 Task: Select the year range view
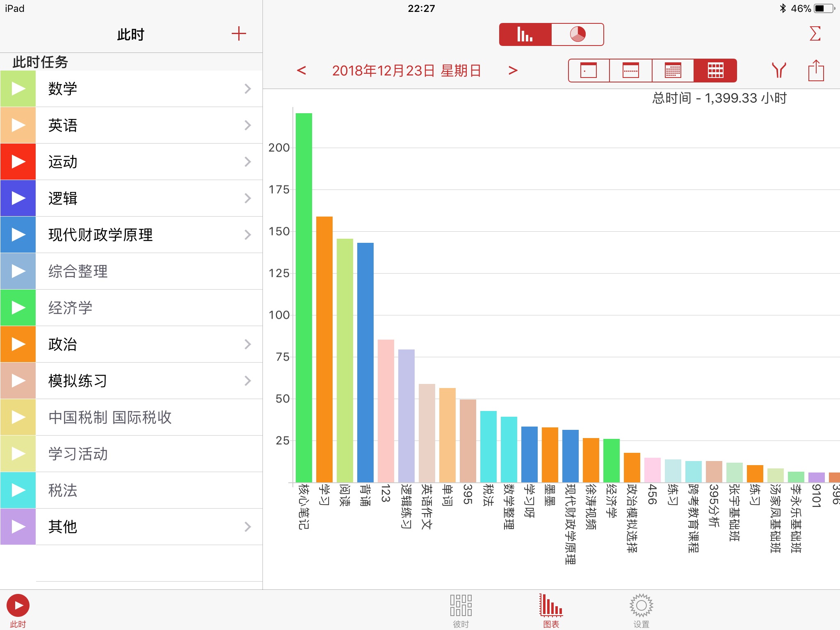pos(715,71)
